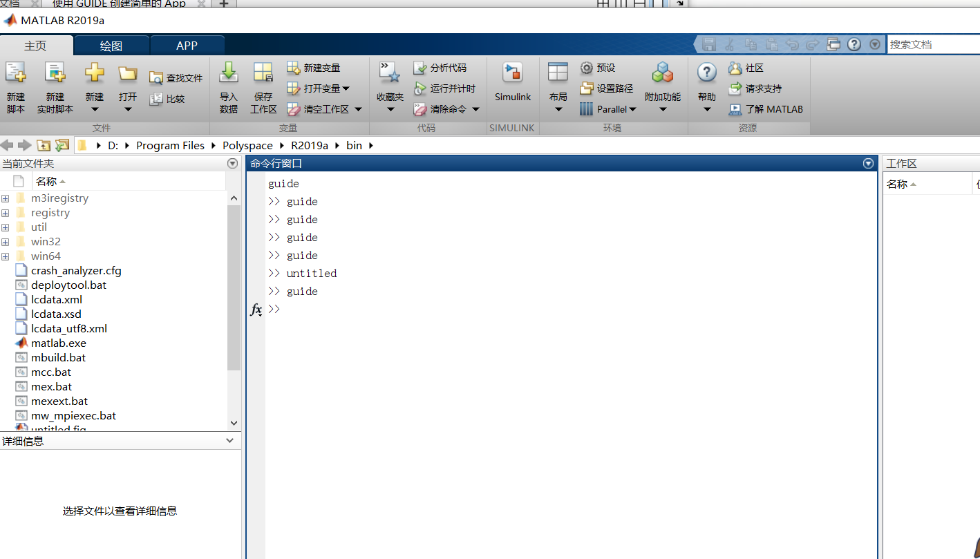
Task: Click the 附加功能 (Add-Ons) icon
Action: pos(663,73)
